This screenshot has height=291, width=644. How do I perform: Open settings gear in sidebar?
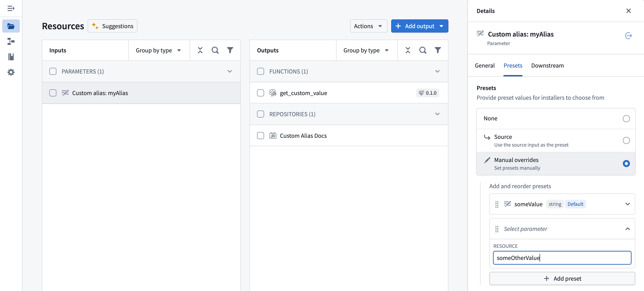point(11,72)
